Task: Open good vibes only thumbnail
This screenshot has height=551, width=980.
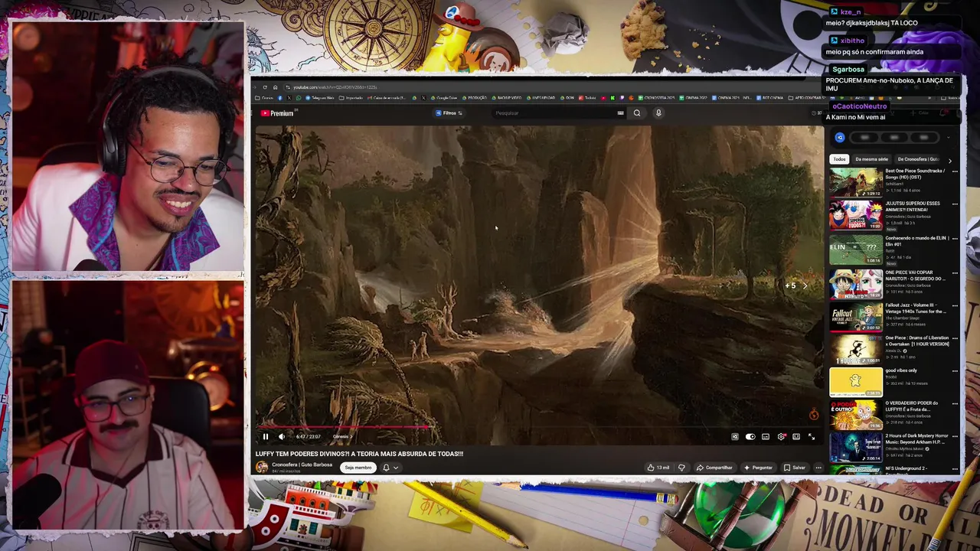Action: tap(856, 383)
